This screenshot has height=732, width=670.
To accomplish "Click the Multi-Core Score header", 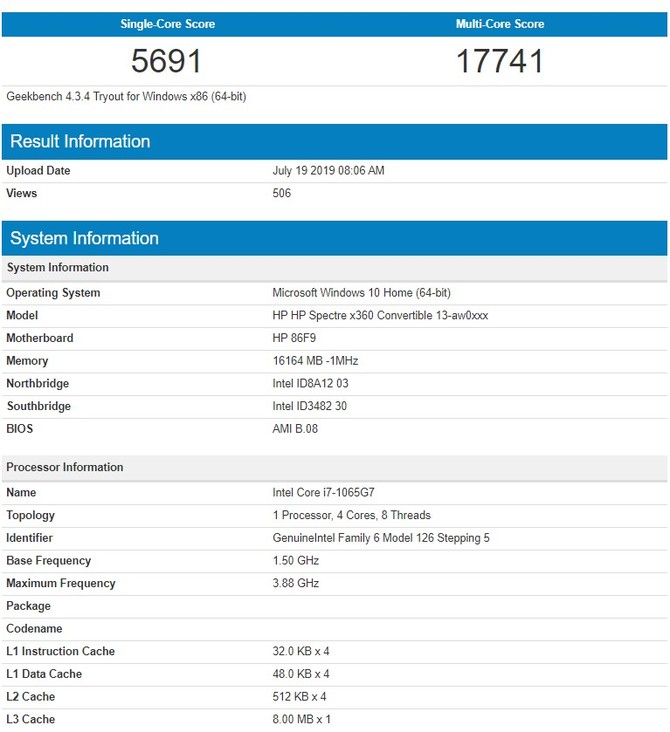I will click(500, 24).
